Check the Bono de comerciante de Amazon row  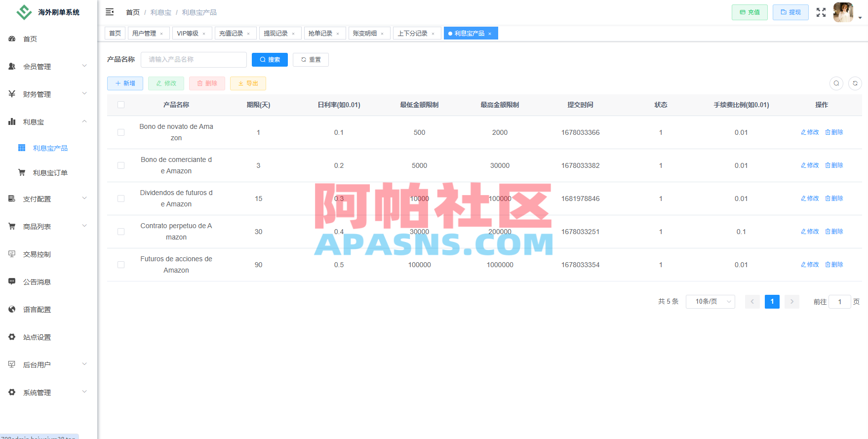pos(121,165)
